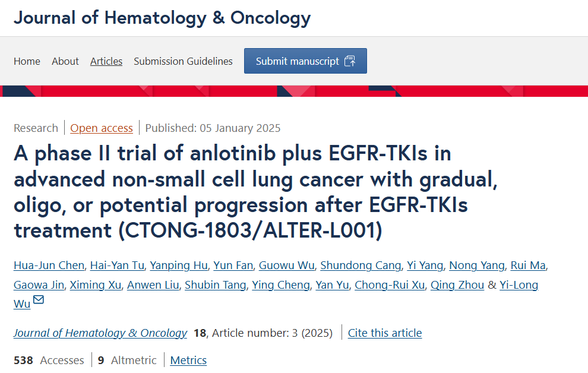Click Cite this article link
588x373 pixels.
(x=385, y=333)
